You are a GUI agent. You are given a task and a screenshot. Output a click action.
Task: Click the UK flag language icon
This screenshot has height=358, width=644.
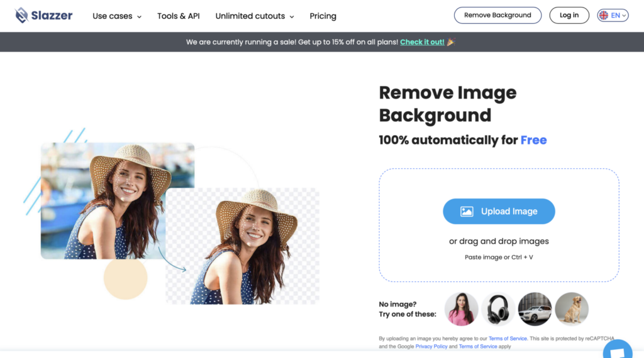[x=603, y=15]
